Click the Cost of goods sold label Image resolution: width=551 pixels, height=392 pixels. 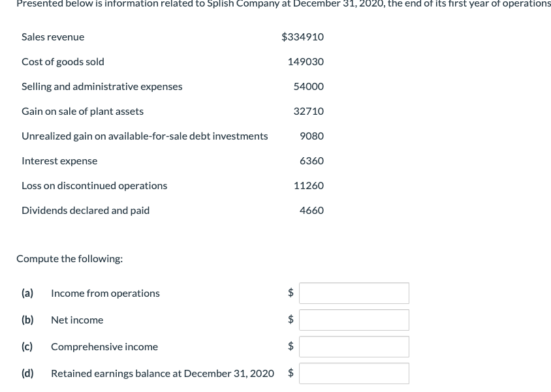click(x=63, y=61)
